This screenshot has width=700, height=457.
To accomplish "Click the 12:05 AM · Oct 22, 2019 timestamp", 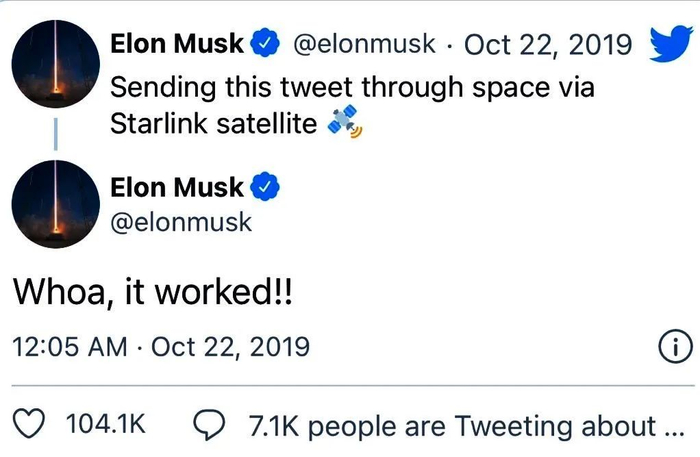I will [x=161, y=347].
